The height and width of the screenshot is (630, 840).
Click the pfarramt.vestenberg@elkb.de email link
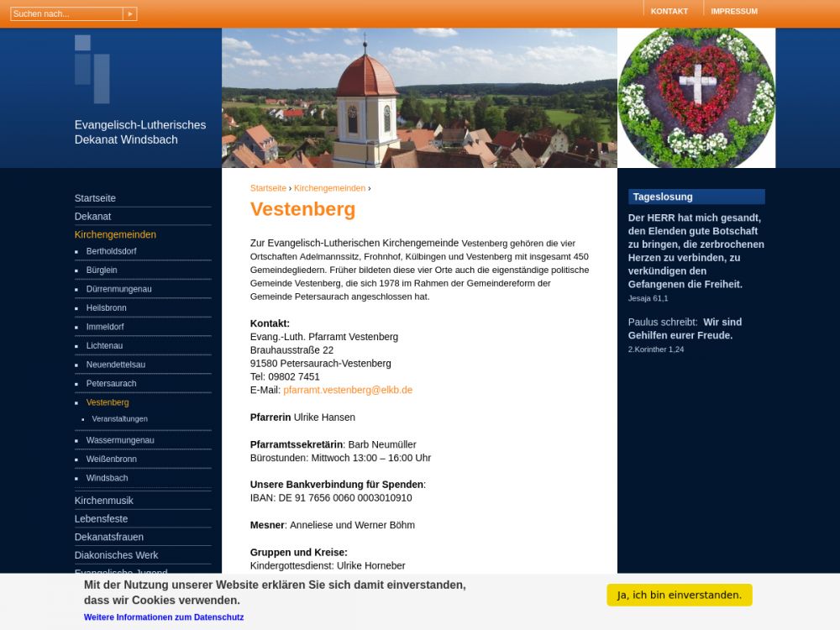click(348, 390)
